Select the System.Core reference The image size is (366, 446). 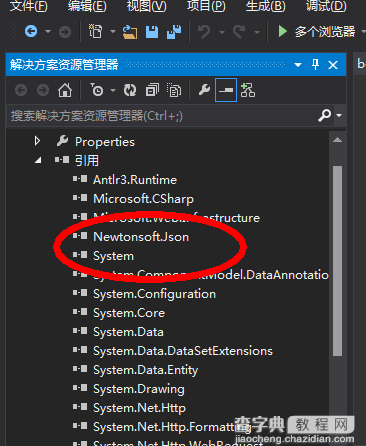[x=129, y=313]
